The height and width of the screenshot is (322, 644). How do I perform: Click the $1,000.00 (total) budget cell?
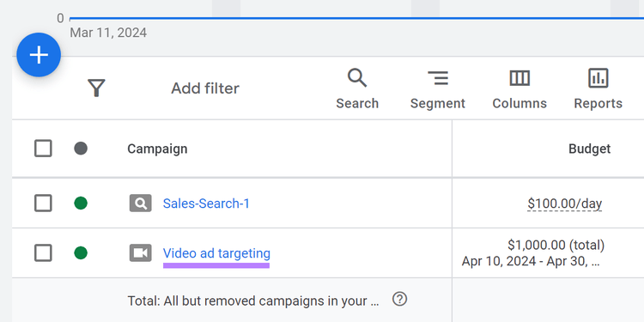point(556,246)
